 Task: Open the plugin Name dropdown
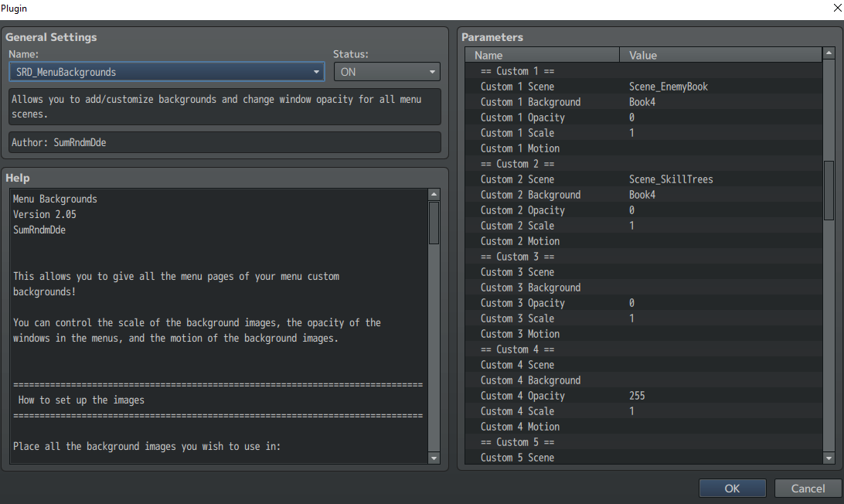[x=167, y=72]
